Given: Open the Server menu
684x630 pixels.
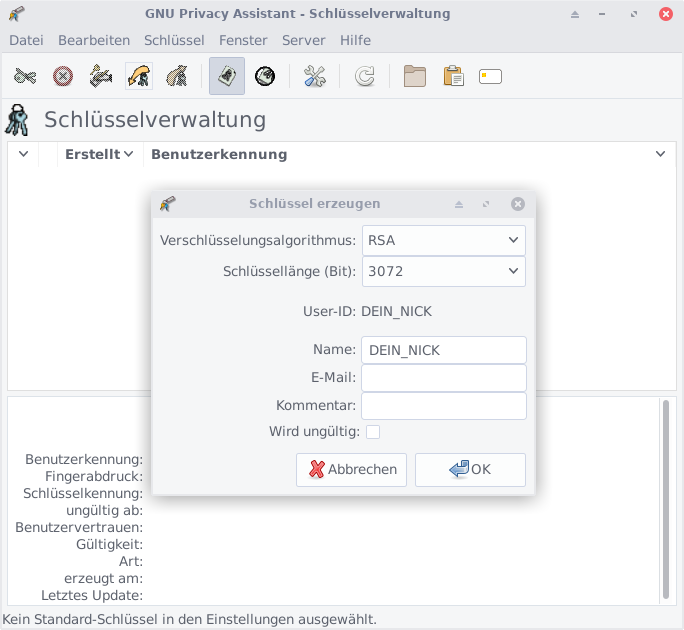Looking at the screenshot, I should (303, 40).
